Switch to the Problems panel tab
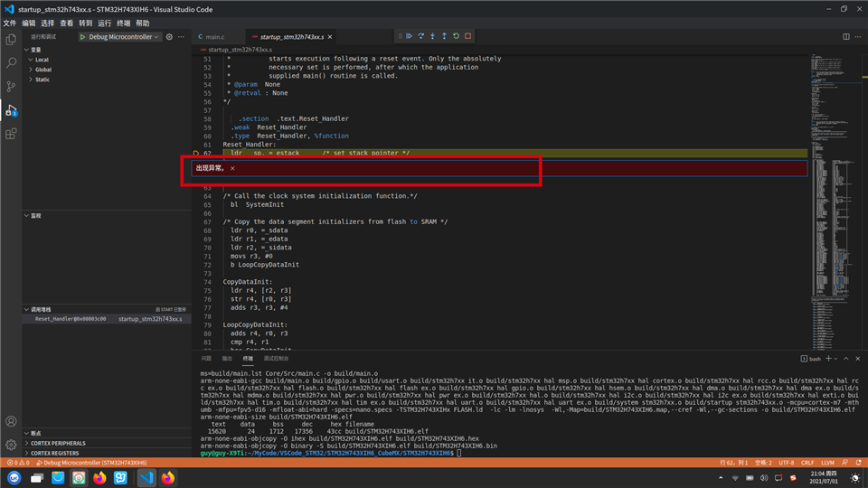Image resolution: width=868 pixels, height=488 pixels. pyautogui.click(x=206, y=359)
